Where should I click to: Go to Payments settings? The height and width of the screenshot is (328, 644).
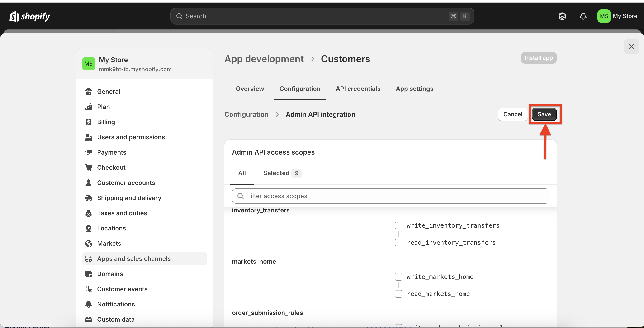pos(112,152)
